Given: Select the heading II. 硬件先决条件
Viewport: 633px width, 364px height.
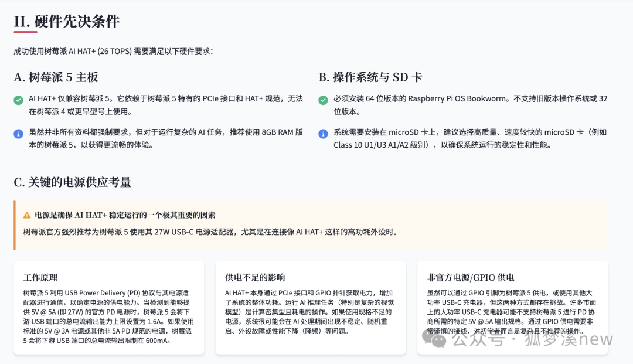Looking at the screenshot, I should [66, 21].
